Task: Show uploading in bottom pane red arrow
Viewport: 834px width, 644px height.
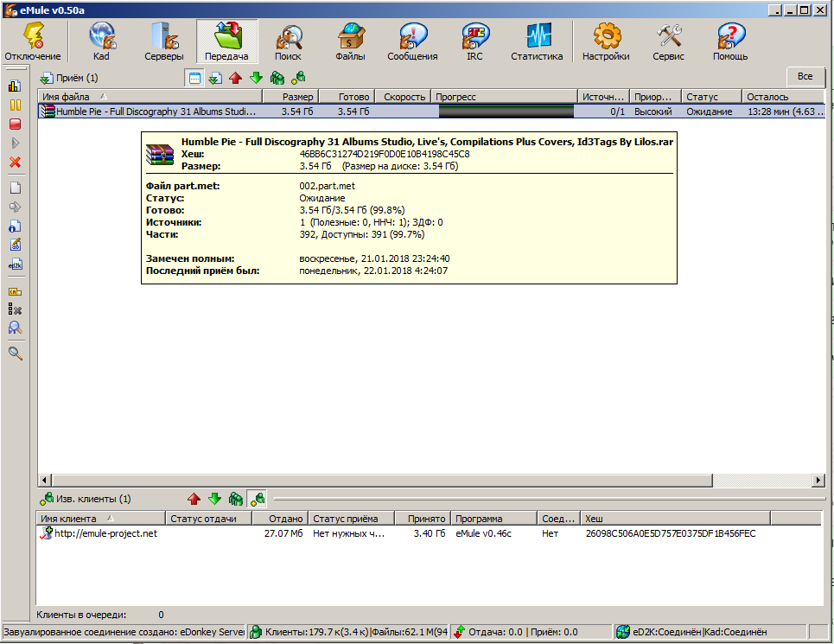Action: coord(194,499)
